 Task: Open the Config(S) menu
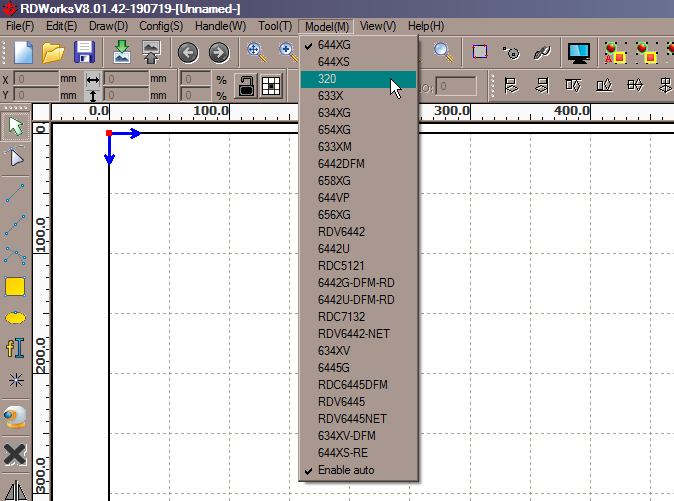[160, 25]
